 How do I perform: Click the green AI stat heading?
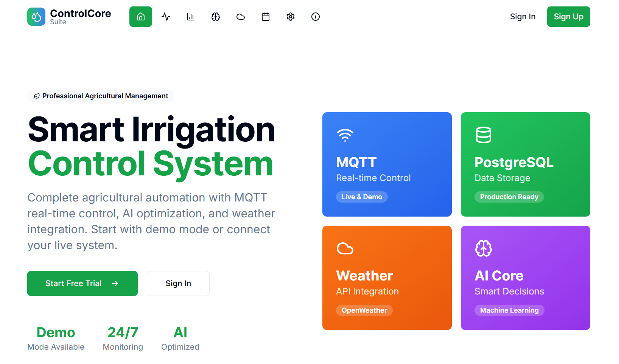180,333
